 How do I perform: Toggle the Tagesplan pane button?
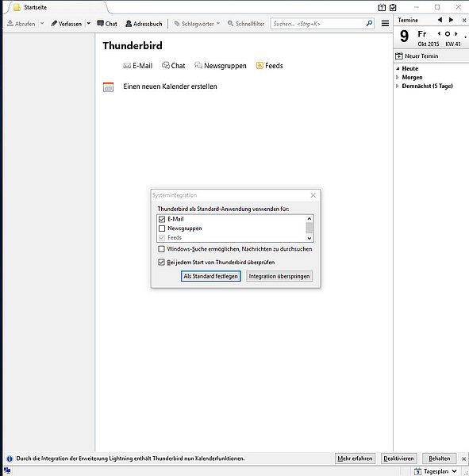pos(432,471)
